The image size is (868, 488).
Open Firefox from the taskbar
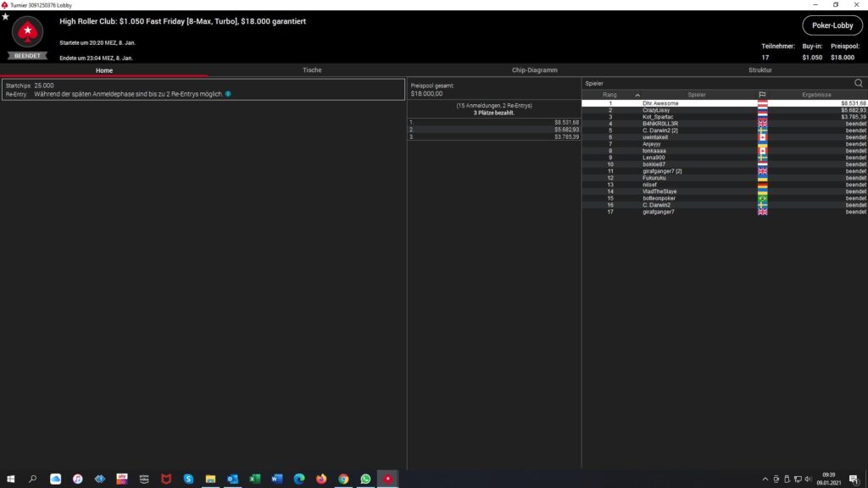point(321,479)
